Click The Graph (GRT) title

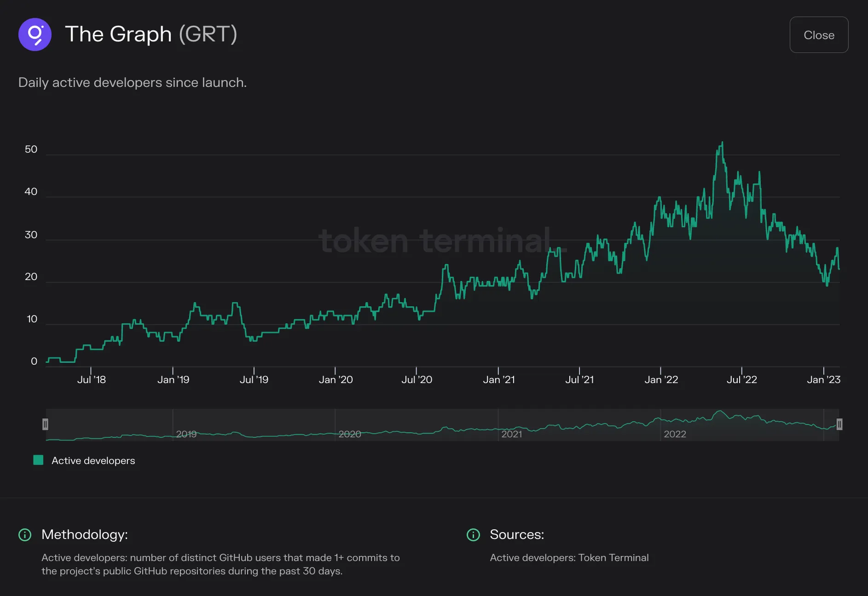151,34
